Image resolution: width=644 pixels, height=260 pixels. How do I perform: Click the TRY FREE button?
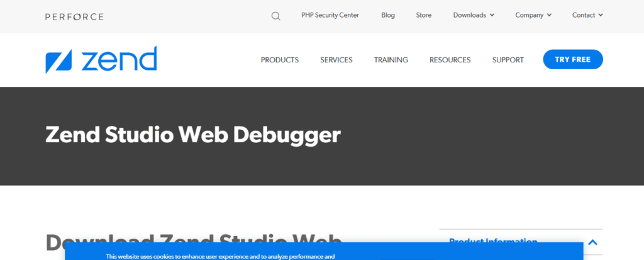pos(573,59)
